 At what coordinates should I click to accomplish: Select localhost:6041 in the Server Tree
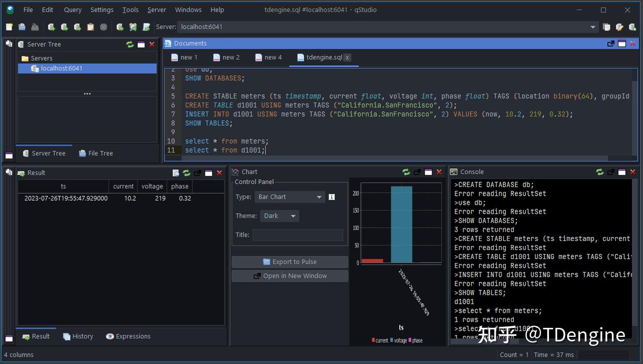coord(87,68)
